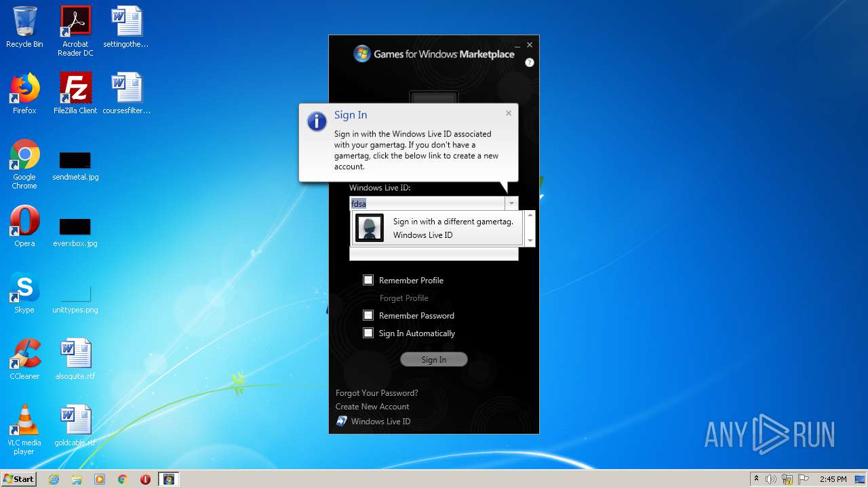Select goldcable.rtf document on desktop
The width and height of the screenshot is (868, 488).
[x=75, y=426]
